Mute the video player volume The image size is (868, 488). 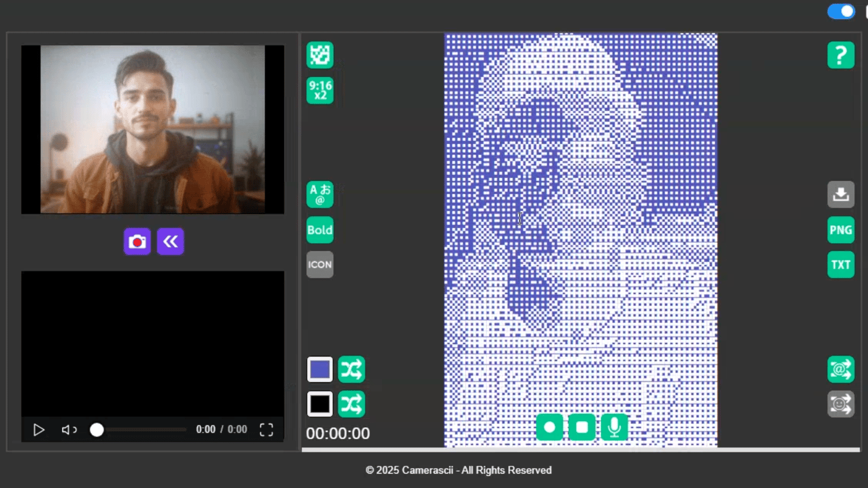coord(69,430)
